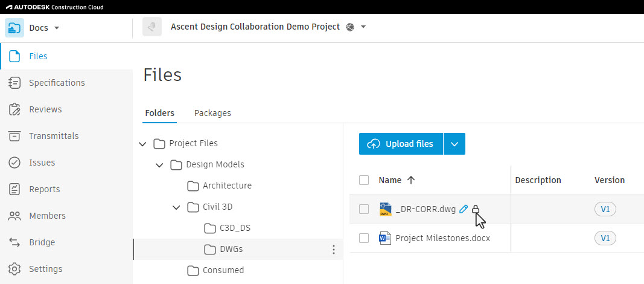Click the Upload files button
The width and height of the screenshot is (644, 284).
401,144
